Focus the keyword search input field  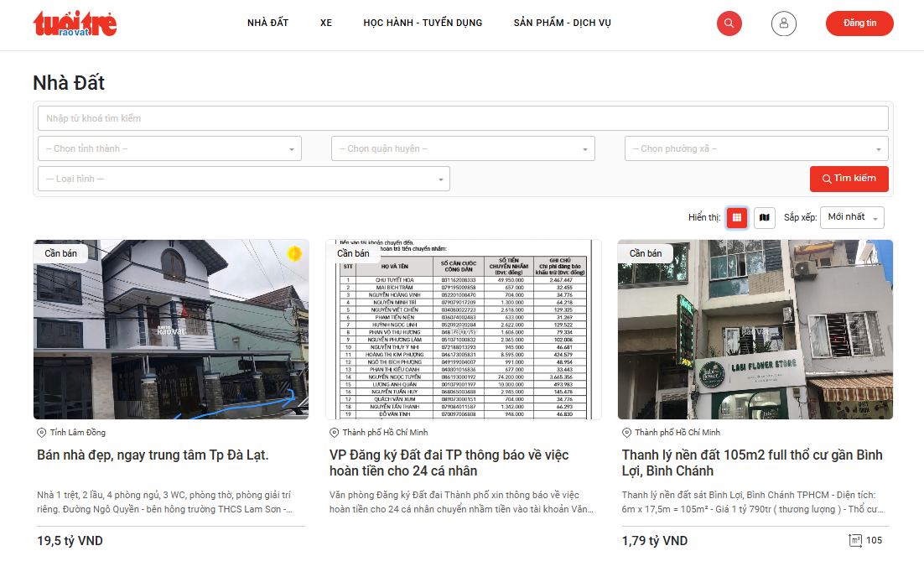463,118
